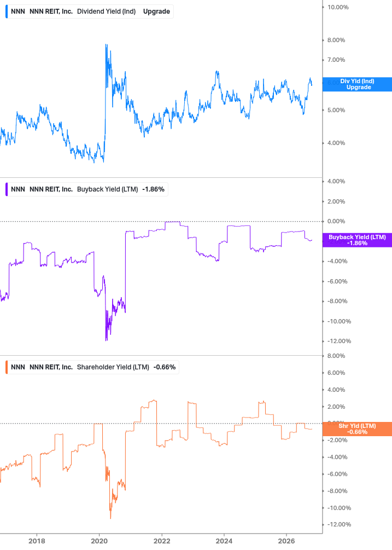Click the -10.00% label on buyback axis
Viewport: 392px width, 550px height.
[x=339, y=321]
